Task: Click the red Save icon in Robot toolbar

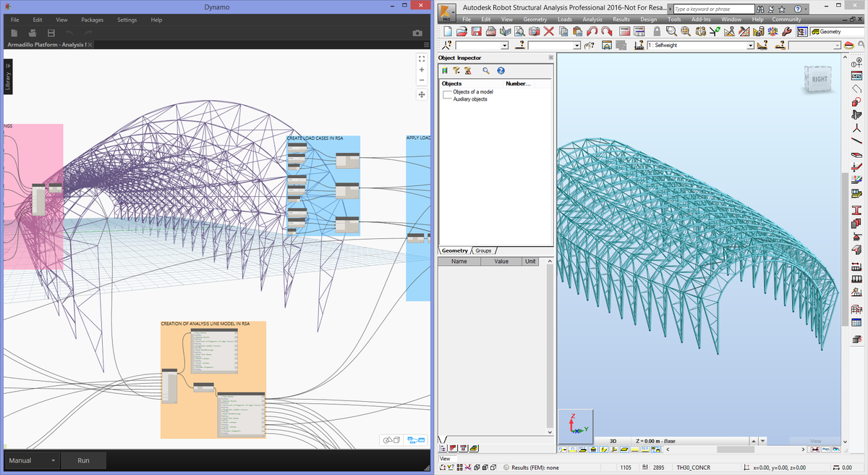Action: coord(477,32)
